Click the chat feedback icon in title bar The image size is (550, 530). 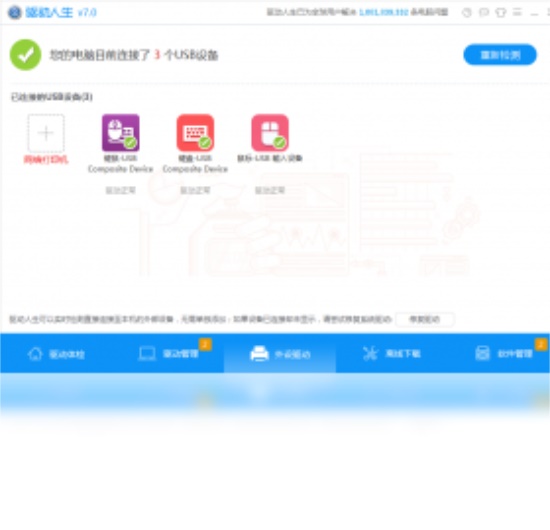click(484, 13)
